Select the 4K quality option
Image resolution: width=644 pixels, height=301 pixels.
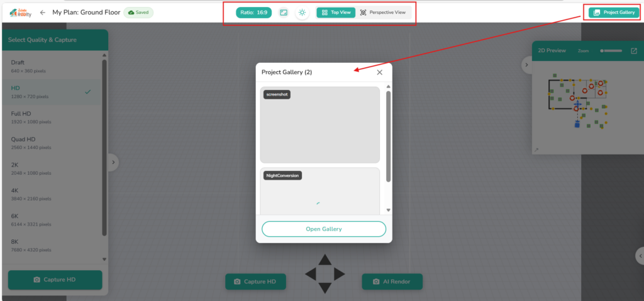(x=53, y=194)
